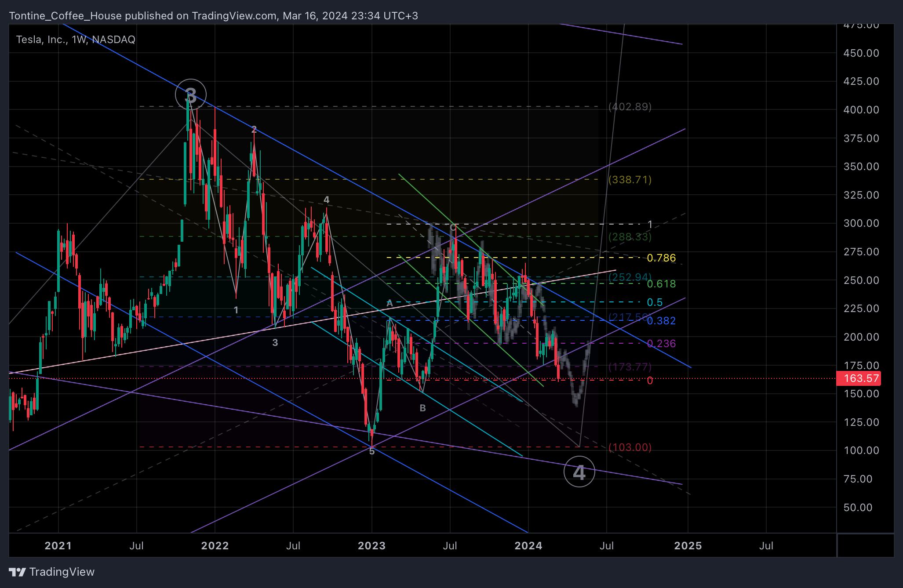Click the 2022 year label on time axis
This screenshot has height=588, width=903.
tap(215, 546)
